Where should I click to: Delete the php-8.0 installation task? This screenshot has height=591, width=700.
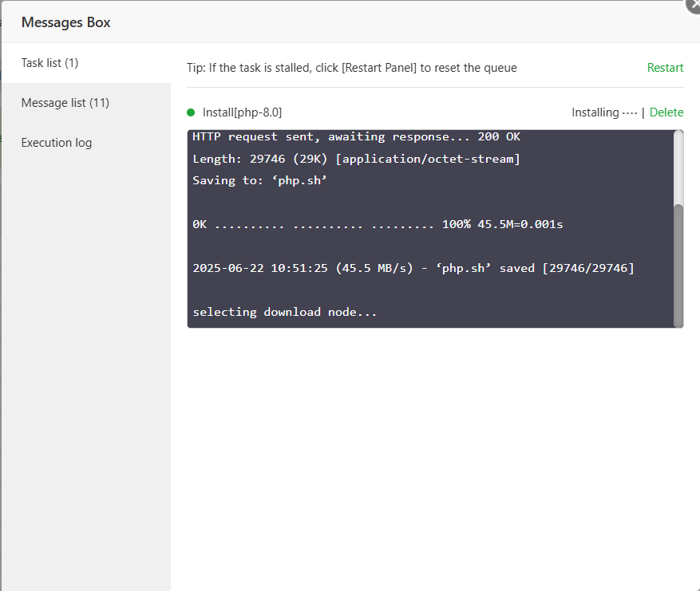pos(666,112)
